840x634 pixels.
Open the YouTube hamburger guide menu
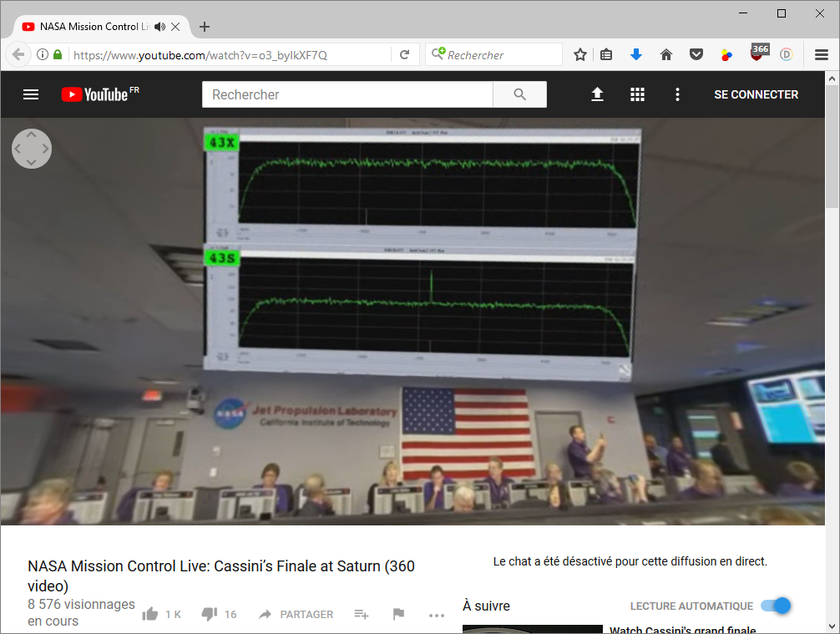click(31, 94)
